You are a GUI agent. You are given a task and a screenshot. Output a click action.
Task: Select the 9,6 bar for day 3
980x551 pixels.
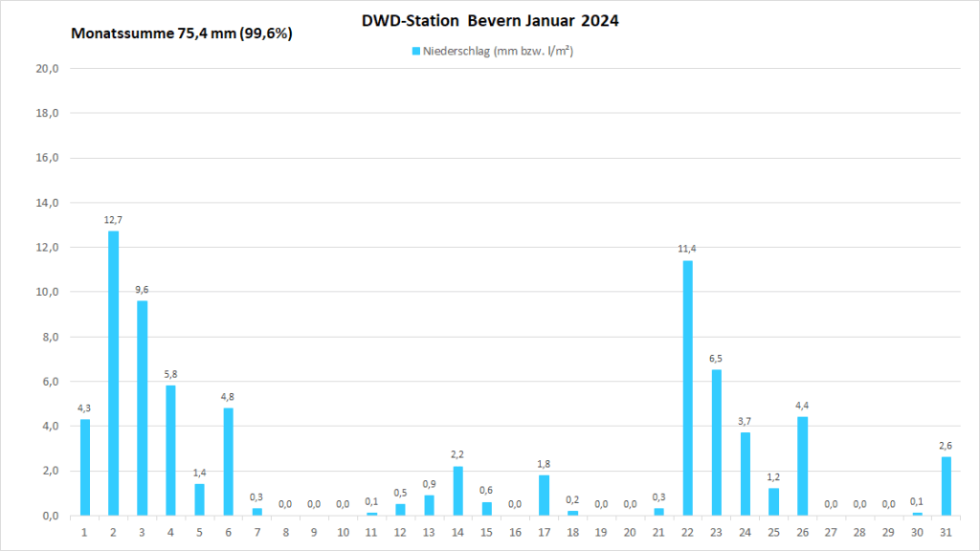142,408
